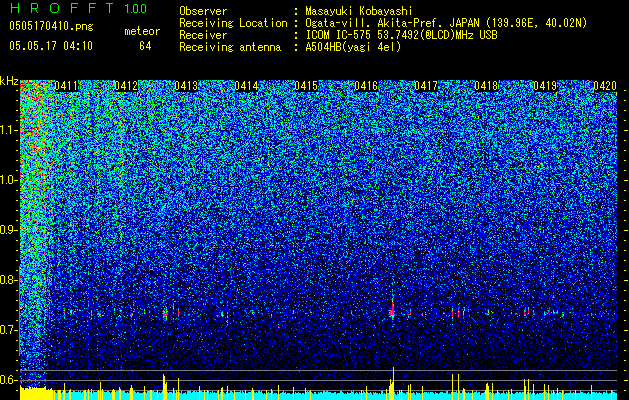Screen dimensions: 629x400
Task: Click the 0415 time marker
Action: [x=306, y=86]
